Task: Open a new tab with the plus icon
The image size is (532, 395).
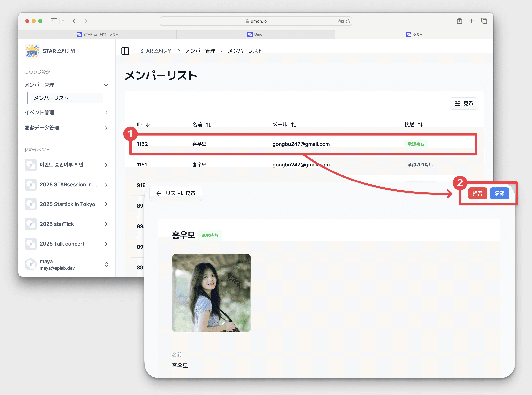Action: (471, 21)
